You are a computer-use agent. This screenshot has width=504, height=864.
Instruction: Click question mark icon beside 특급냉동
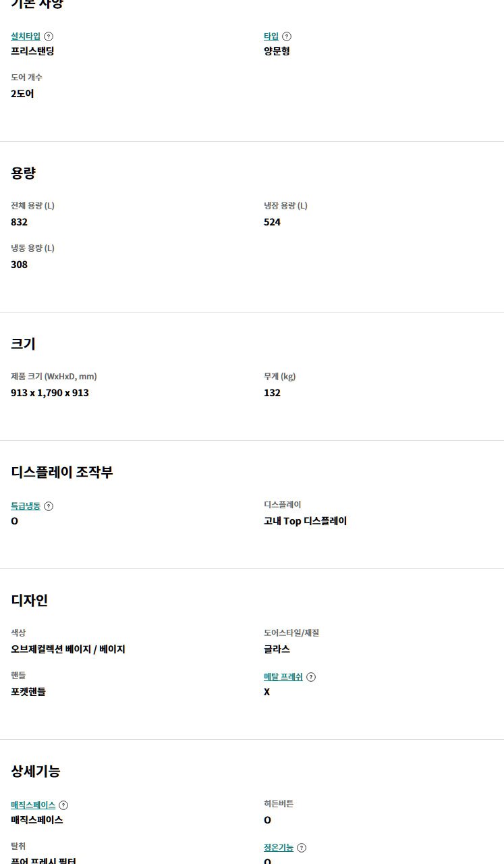[x=49, y=506]
